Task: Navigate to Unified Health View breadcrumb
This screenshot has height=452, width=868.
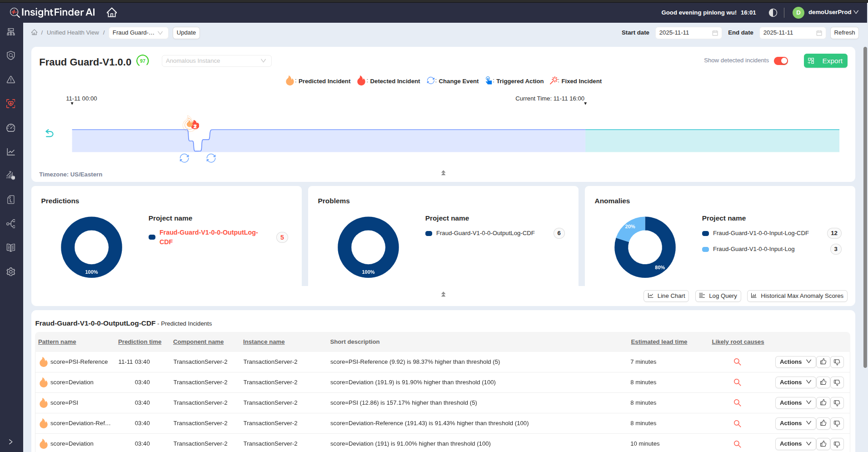Action: (73, 33)
